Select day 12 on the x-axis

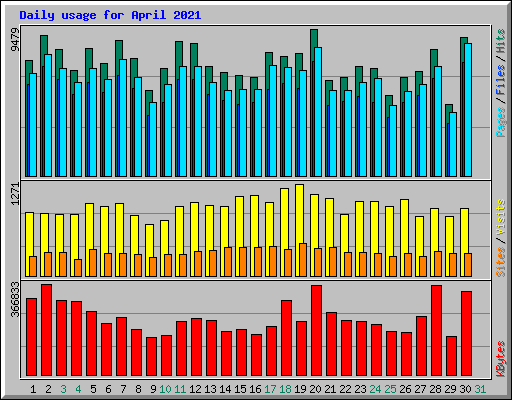tap(195, 389)
